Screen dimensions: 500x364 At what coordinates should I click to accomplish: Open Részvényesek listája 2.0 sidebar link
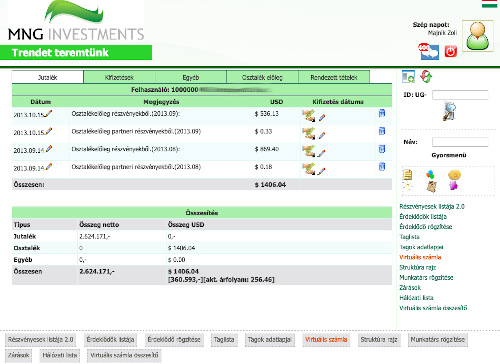(432, 207)
